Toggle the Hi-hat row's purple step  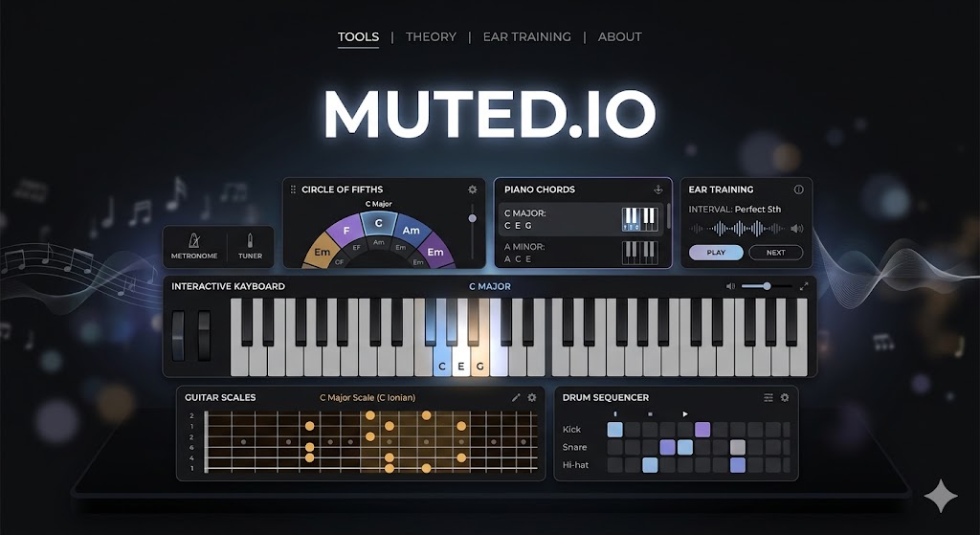pyautogui.click(x=738, y=465)
